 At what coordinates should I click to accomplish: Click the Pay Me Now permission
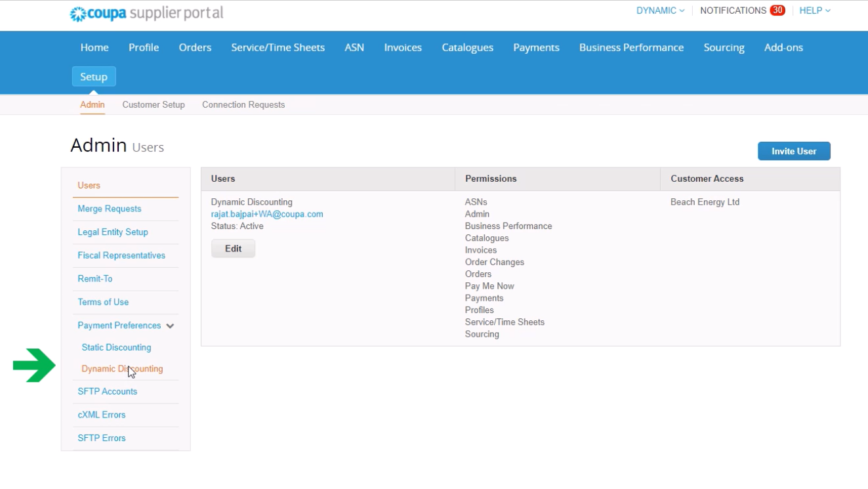point(489,286)
